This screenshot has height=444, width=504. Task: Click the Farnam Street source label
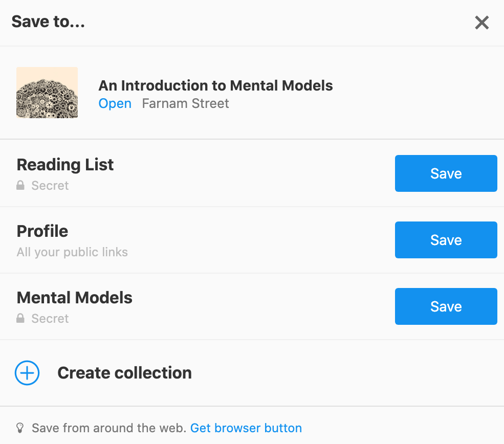[x=185, y=103]
